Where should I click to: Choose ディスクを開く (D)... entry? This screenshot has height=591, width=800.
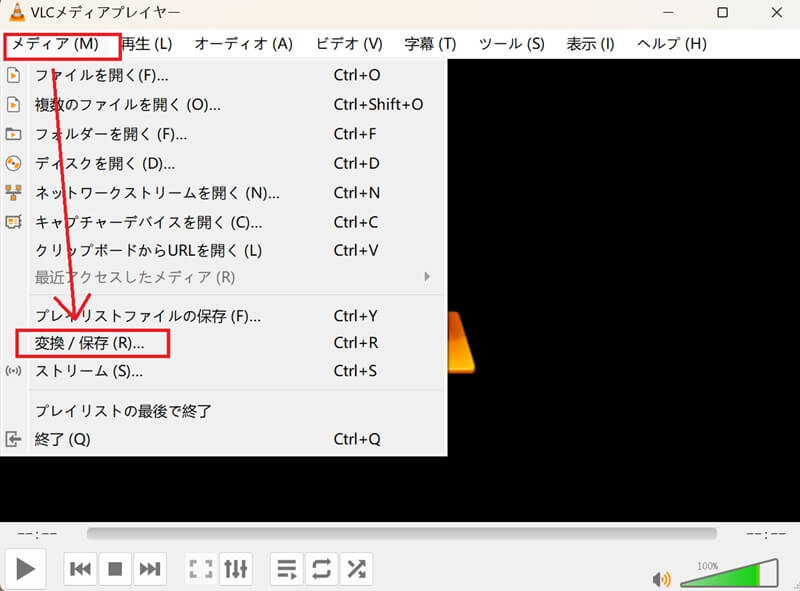[223, 164]
